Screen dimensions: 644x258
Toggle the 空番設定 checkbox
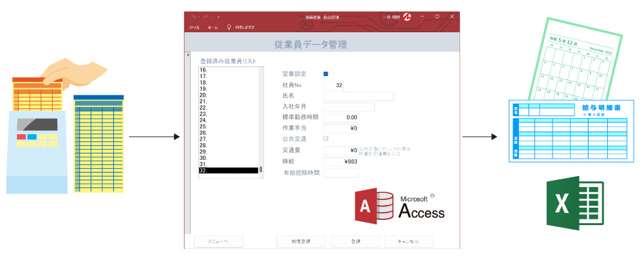(326, 74)
